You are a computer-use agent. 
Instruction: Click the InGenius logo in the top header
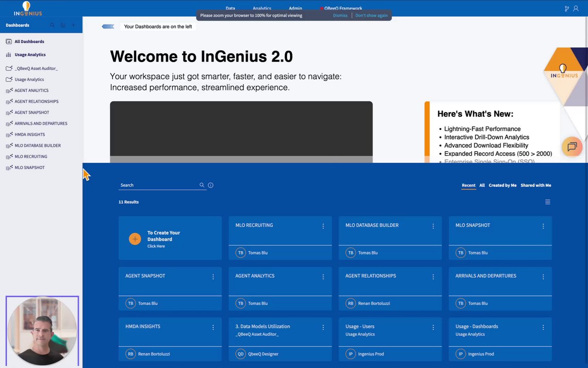point(28,8)
